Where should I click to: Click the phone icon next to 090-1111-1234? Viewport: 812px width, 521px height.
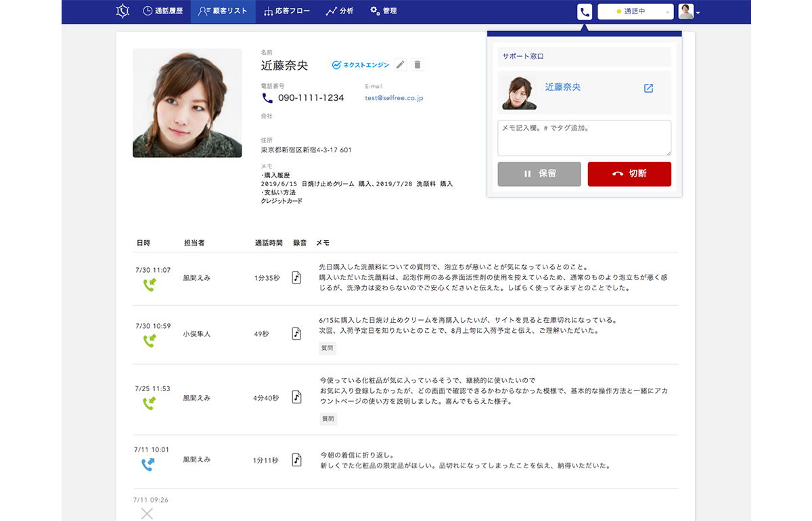[267, 98]
